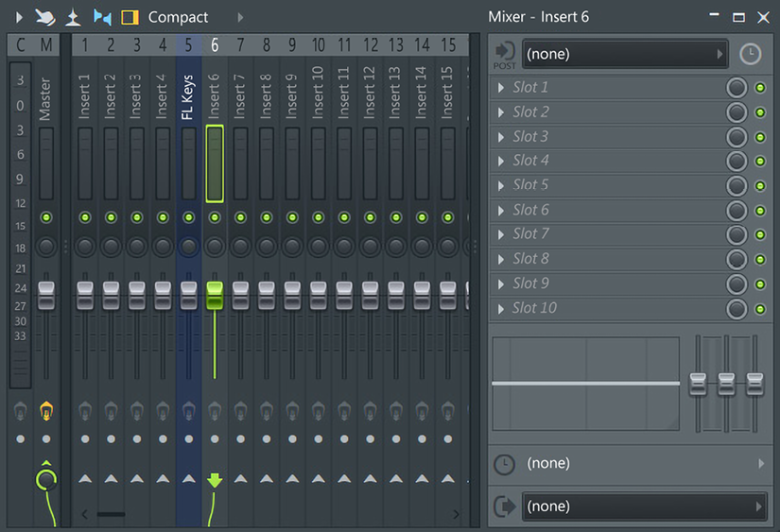Click the first EQ band fader

click(698, 385)
